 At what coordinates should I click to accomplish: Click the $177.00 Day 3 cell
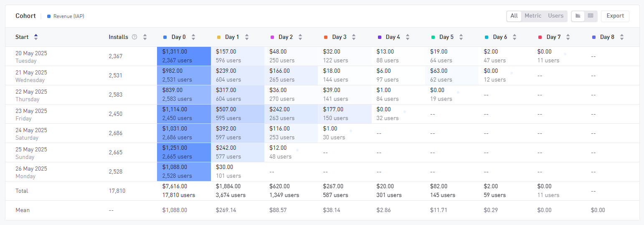(x=345, y=114)
